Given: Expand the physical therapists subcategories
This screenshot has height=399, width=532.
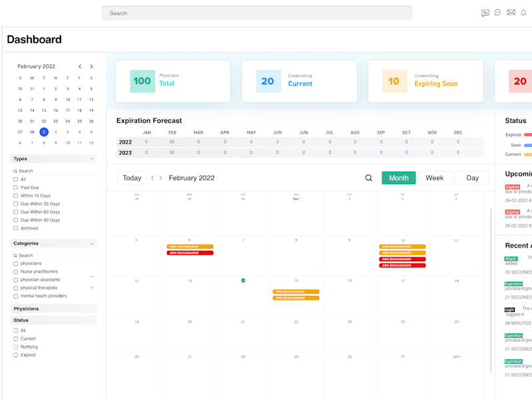Looking at the screenshot, I should 92,288.
